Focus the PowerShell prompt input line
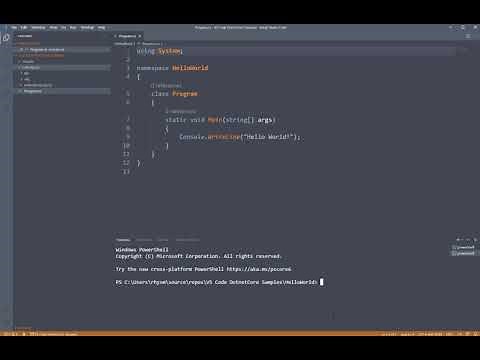480x360 pixels. point(219,282)
